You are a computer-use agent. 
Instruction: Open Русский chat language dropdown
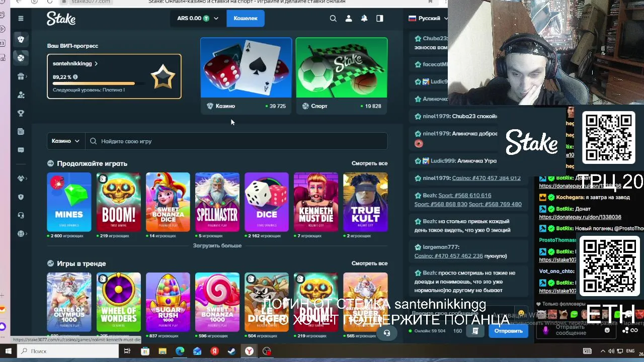point(428,19)
